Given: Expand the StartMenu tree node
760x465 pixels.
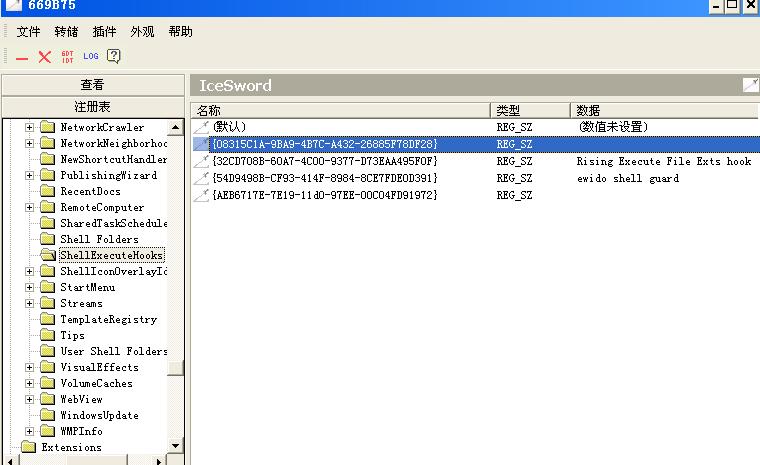Looking at the screenshot, I should [30, 287].
